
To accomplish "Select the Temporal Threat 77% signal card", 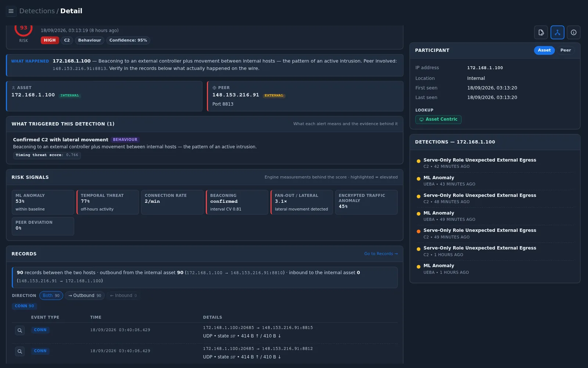I will point(107,202).
